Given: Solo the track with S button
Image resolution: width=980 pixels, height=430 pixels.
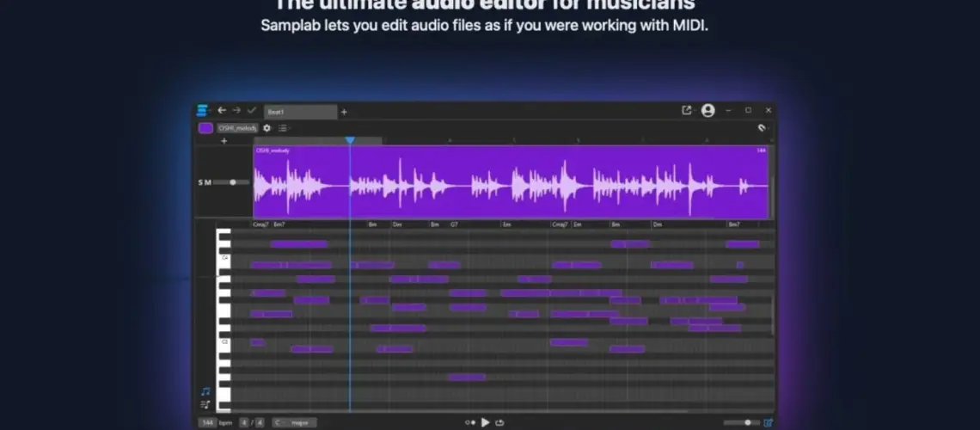Looking at the screenshot, I should pos(200,182).
